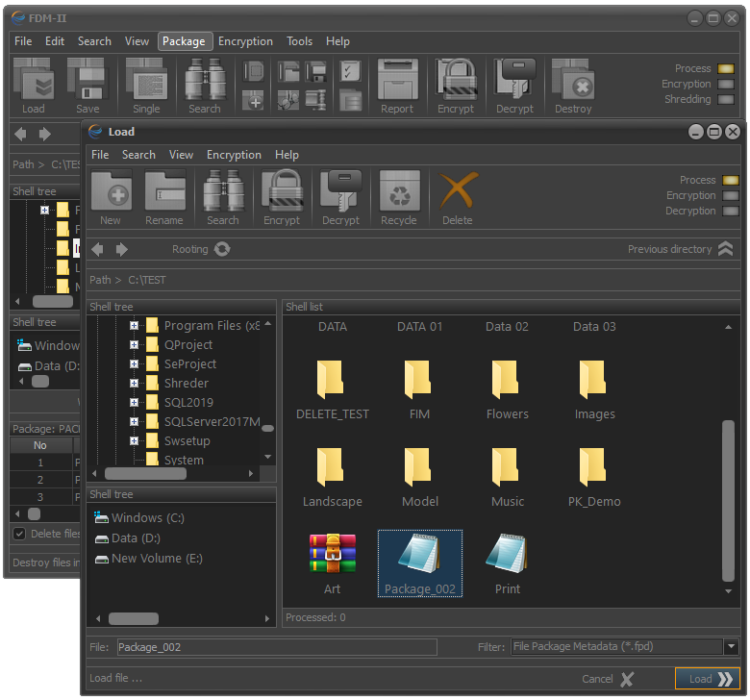Click scroll-down arrow of Shell list

[728, 591]
